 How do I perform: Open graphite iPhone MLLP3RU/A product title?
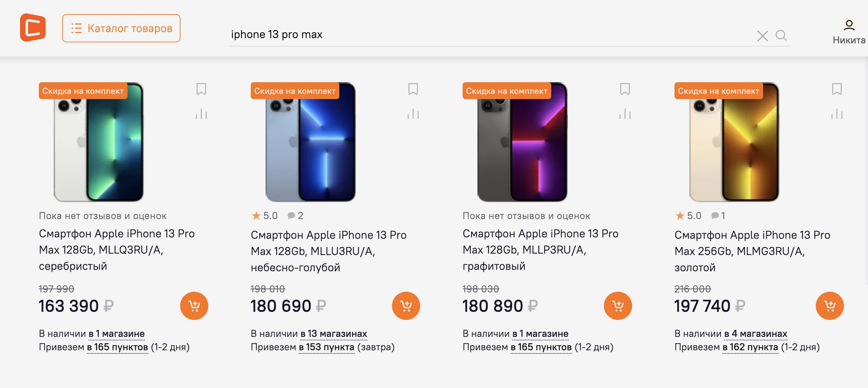click(540, 250)
